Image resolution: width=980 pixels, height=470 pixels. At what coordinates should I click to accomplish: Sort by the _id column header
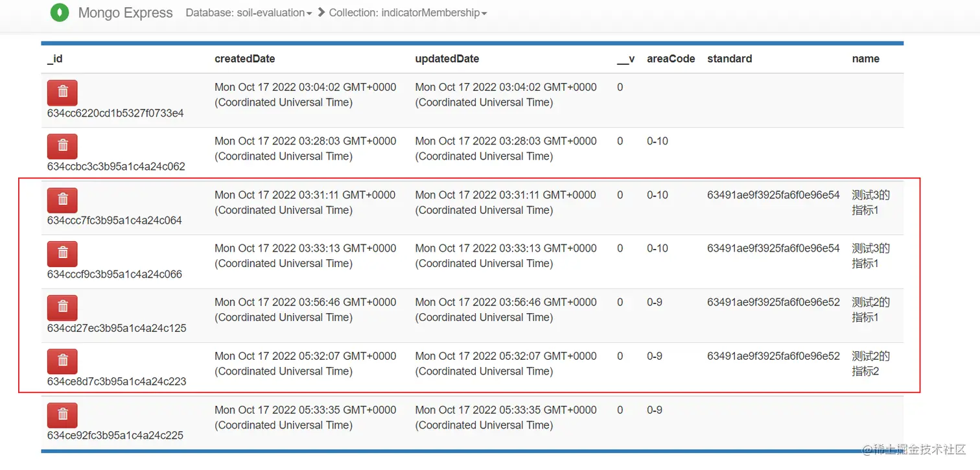pos(55,58)
